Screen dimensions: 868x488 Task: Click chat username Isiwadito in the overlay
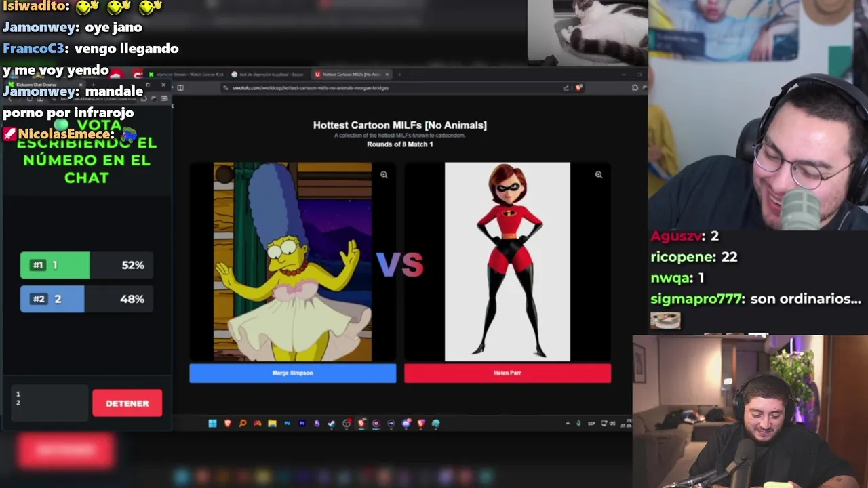point(35,6)
